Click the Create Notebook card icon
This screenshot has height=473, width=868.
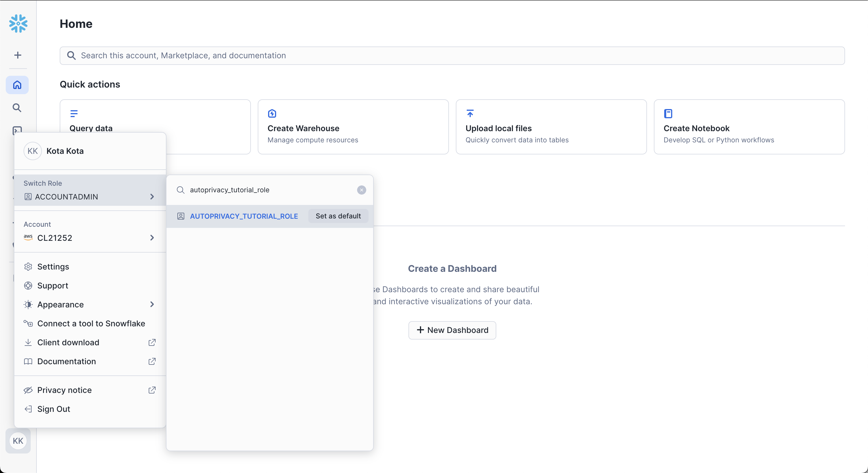point(668,114)
